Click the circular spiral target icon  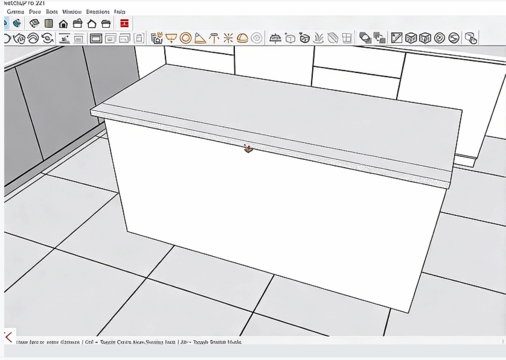(439, 38)
